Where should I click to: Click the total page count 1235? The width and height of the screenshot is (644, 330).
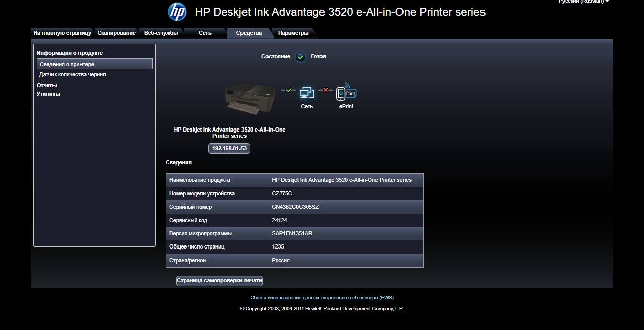(278, 247)
